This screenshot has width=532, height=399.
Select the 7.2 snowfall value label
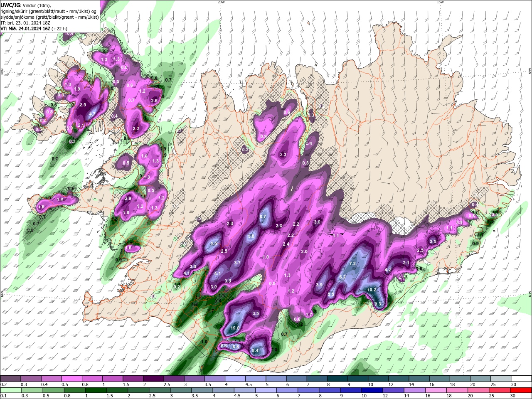[x=352, y=264]
